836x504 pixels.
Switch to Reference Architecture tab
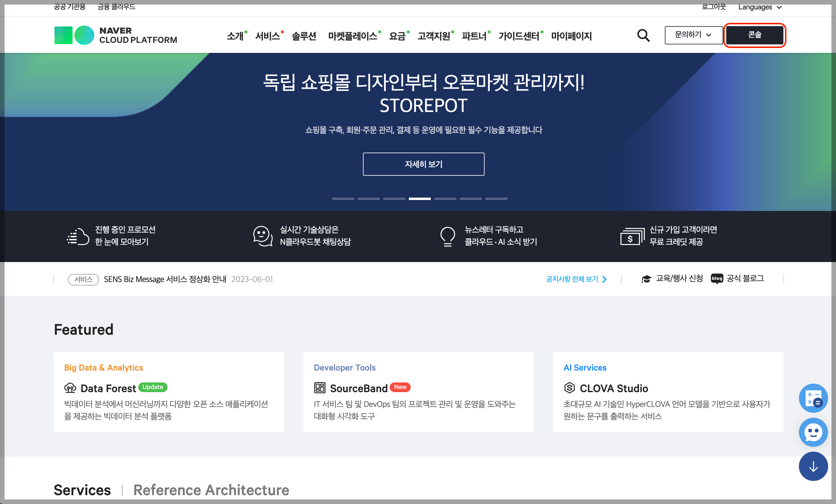211,490
